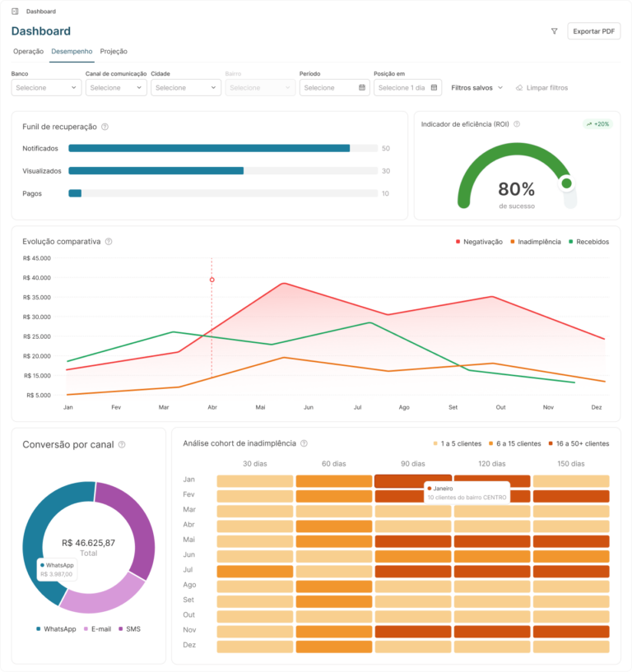Open filters with the funnel icon
The width and height of the screenshot is (632, 672).
pyautogui.click(x=554, y=31)
